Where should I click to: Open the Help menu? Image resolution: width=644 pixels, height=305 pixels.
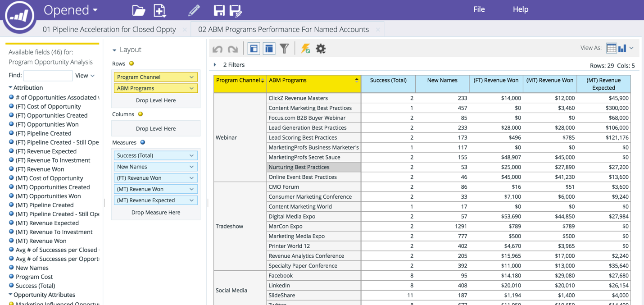click(520, 9)
